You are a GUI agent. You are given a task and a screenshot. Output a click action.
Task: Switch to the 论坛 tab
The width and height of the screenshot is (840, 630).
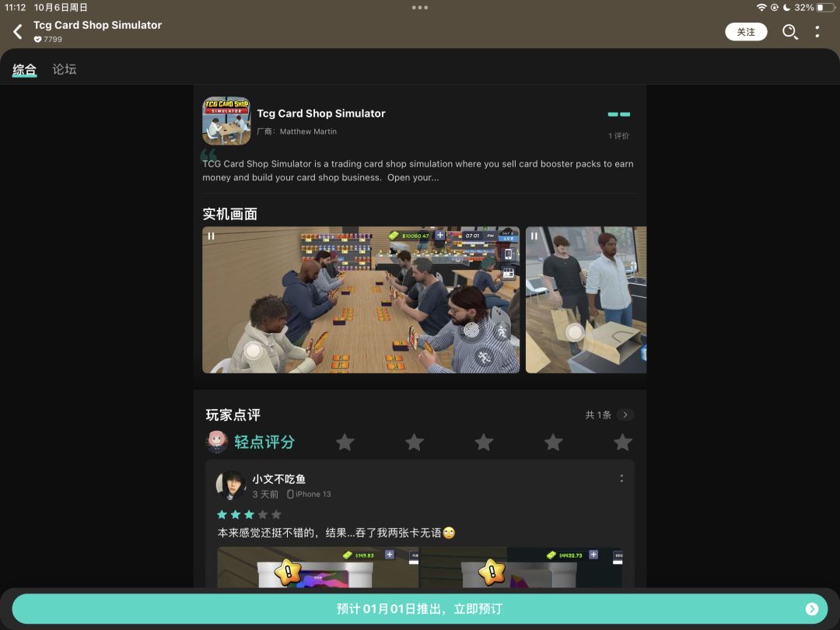65,69
